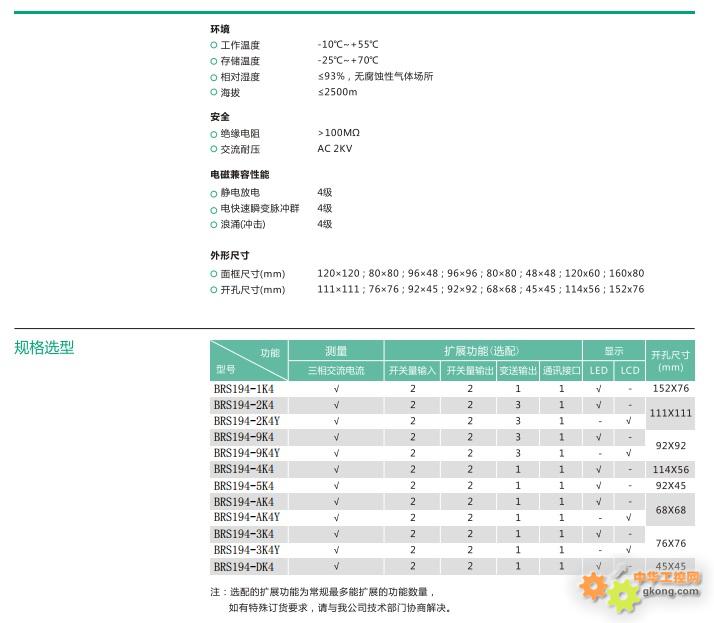Click the LED column header

pos(598,371)
